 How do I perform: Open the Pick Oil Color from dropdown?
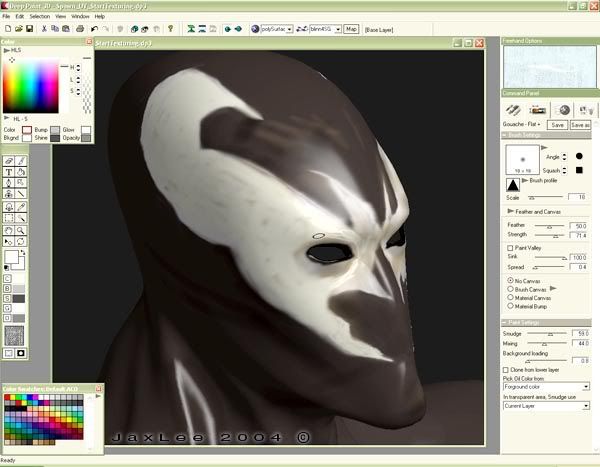tap(586, 387)
